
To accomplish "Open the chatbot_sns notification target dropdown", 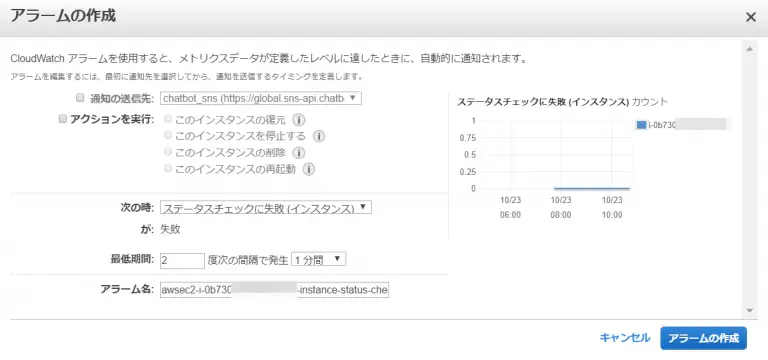I will [261, 98].
